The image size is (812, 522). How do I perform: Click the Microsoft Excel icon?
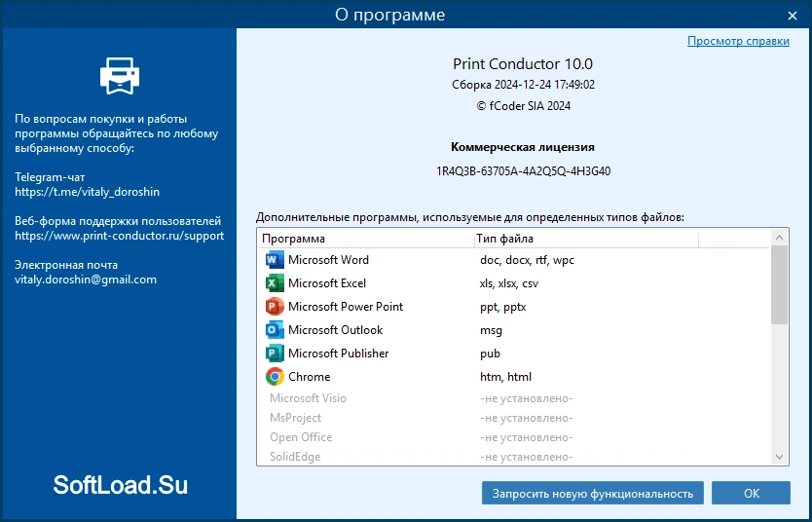tap(275, 283)
